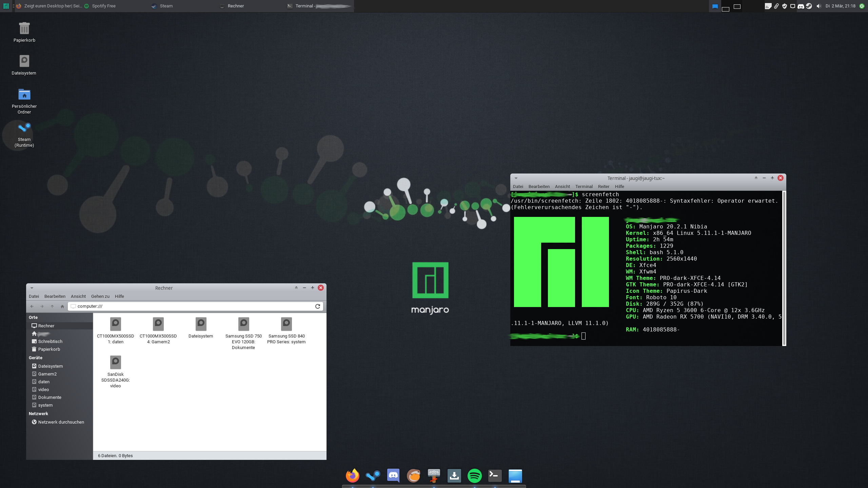Mute the volume via the speaker tray icon
Image resolution: width=868 pixels, height=488 pixels.
818,6
